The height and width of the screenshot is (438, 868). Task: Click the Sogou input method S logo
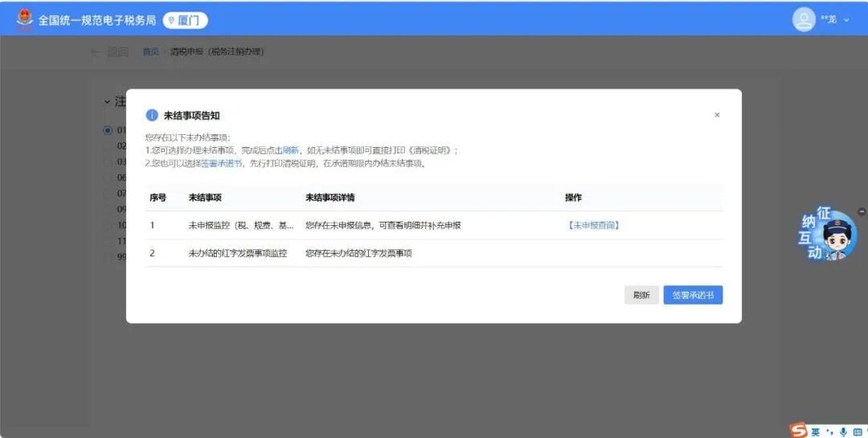click(x=799, y=430)
